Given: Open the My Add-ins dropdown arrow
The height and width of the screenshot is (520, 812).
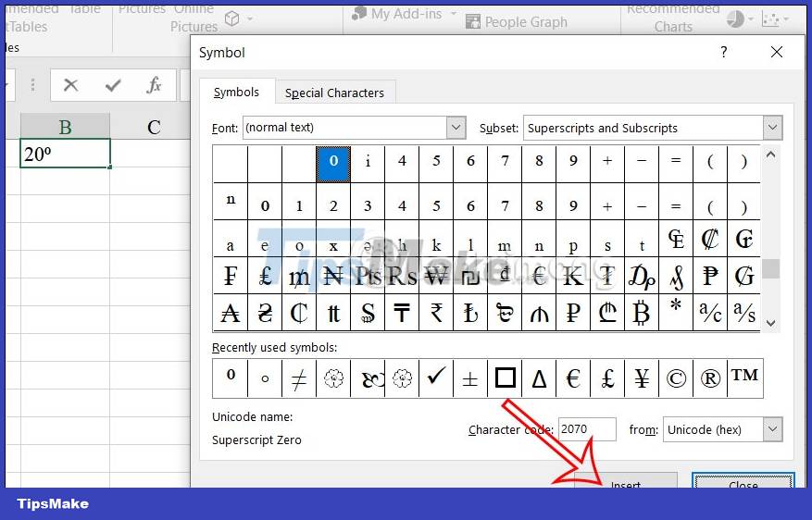Looking at the screenshot, I should (454, 14).
